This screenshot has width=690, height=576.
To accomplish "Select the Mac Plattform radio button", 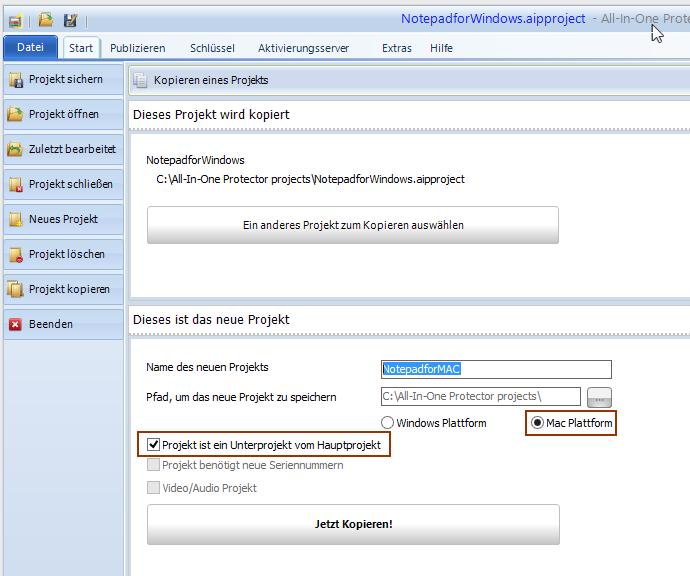I will pos(538,423).
